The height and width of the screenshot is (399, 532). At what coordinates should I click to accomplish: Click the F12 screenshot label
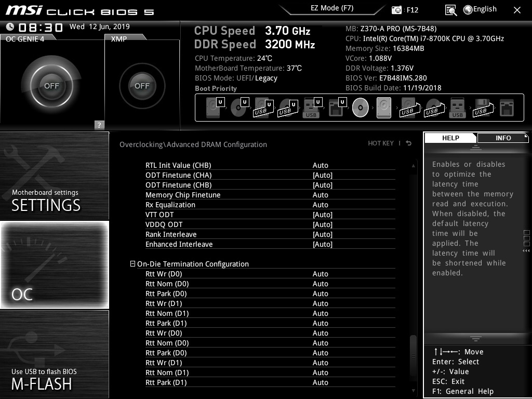click(x=412, y=10)
